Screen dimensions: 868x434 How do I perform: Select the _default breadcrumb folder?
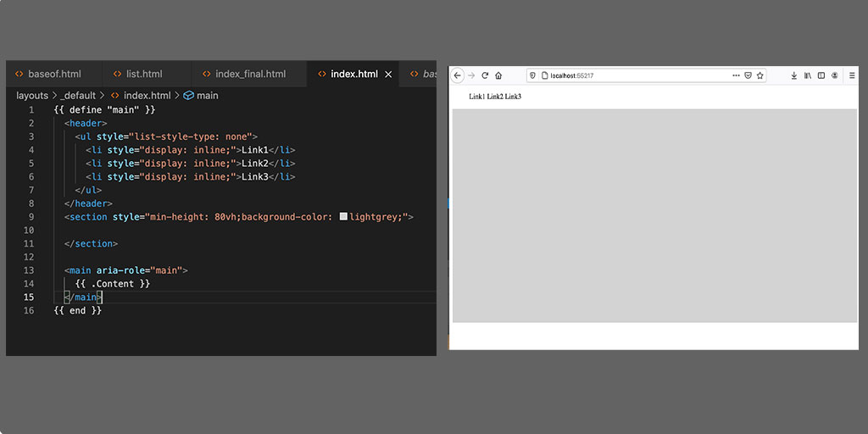(x=79, y=96)
